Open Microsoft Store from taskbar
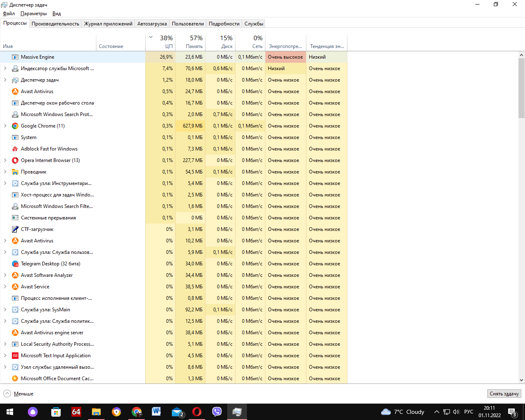Screen dimensions: 525x420 click(x=56, y=412)
